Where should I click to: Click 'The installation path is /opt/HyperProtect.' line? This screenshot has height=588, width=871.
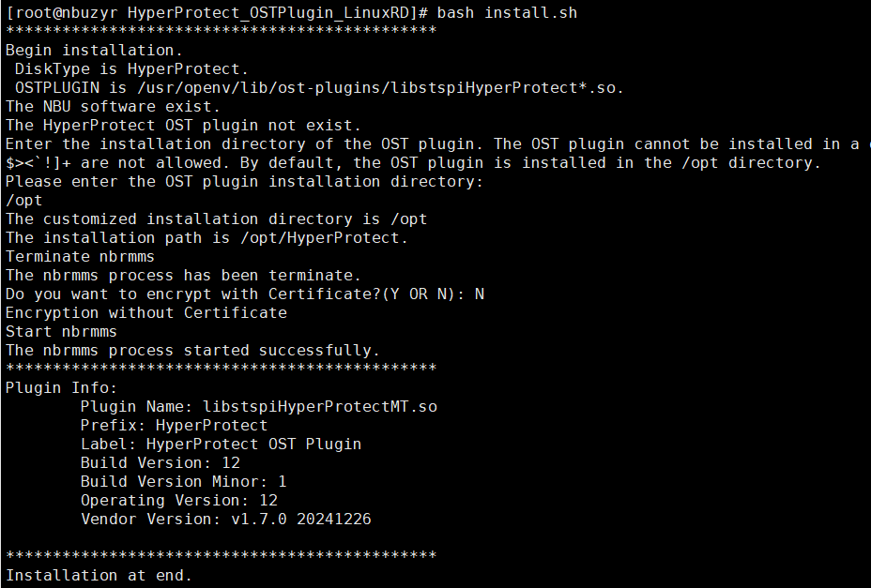pos(206,237)
